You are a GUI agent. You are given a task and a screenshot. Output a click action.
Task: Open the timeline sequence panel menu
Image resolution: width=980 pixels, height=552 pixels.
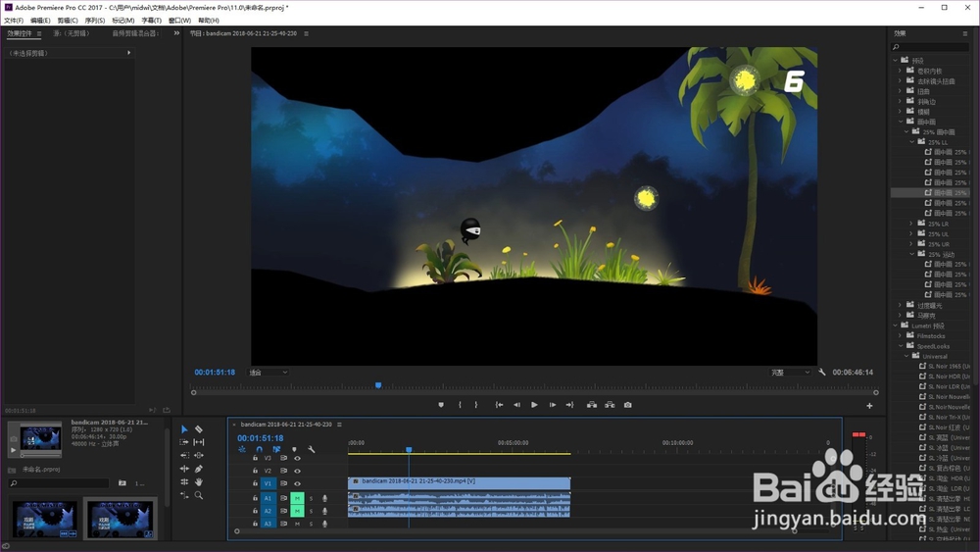point(339,425)
